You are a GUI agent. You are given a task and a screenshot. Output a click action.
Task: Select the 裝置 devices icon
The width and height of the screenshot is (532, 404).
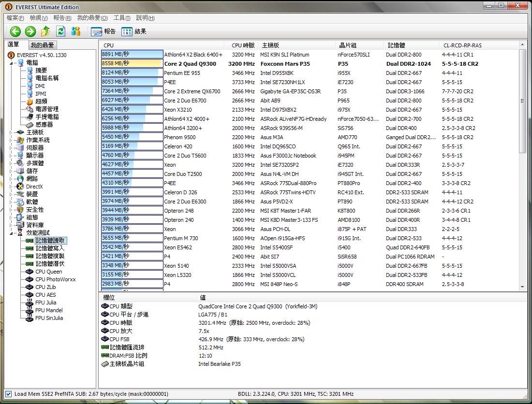[x=20, y=194]
